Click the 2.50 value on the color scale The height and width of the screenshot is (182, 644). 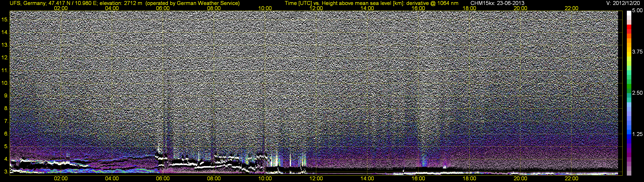(x=637, y=93)
